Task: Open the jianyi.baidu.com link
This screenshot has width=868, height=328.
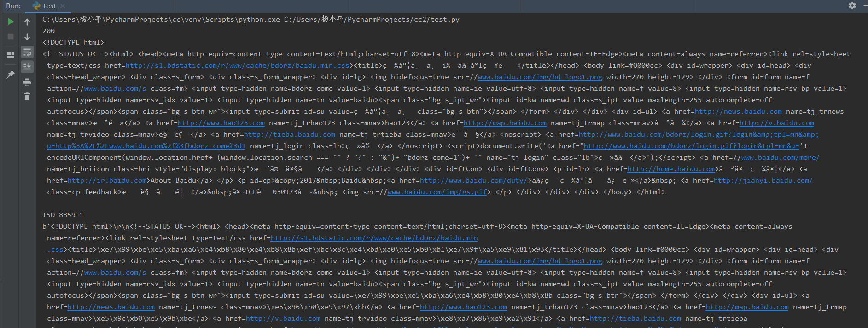Action: click(763, 180)
